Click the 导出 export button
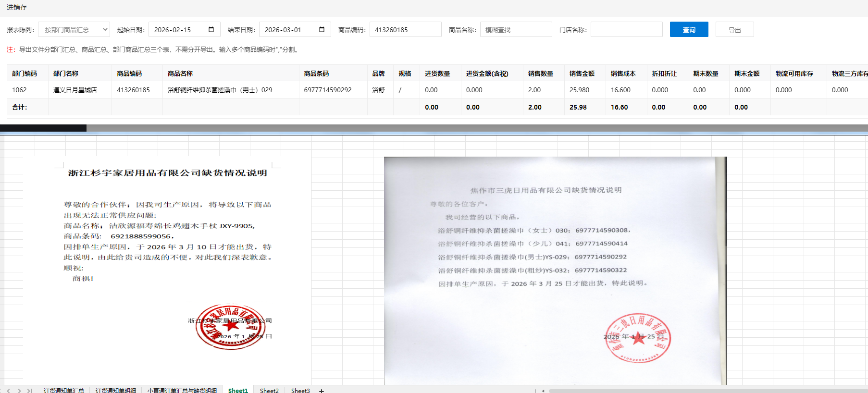Image resolution: width=868 pixels, height=393 pixels. pos(734,30)
